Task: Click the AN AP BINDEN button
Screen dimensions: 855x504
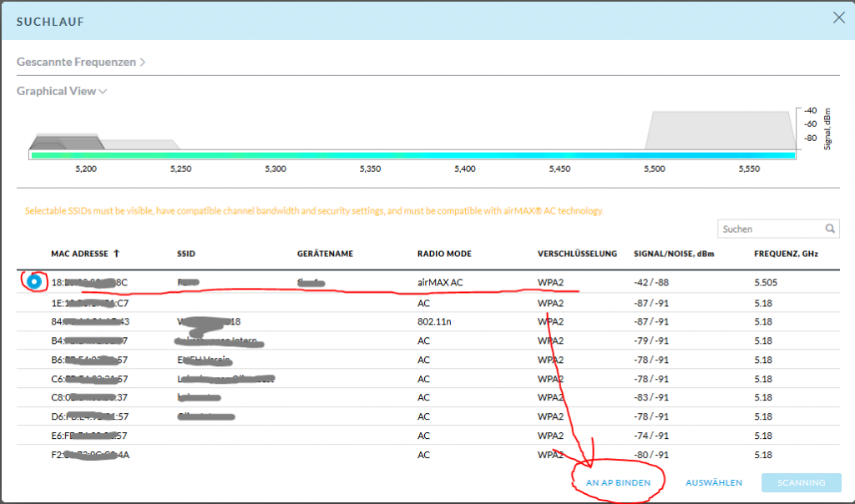Action: click(x=619, y=483)
